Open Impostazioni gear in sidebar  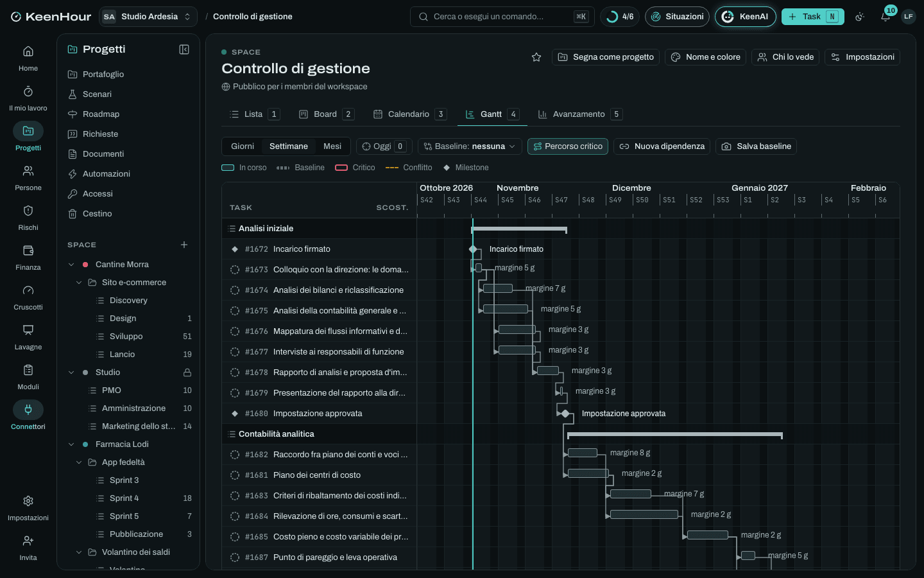[28, 501]
